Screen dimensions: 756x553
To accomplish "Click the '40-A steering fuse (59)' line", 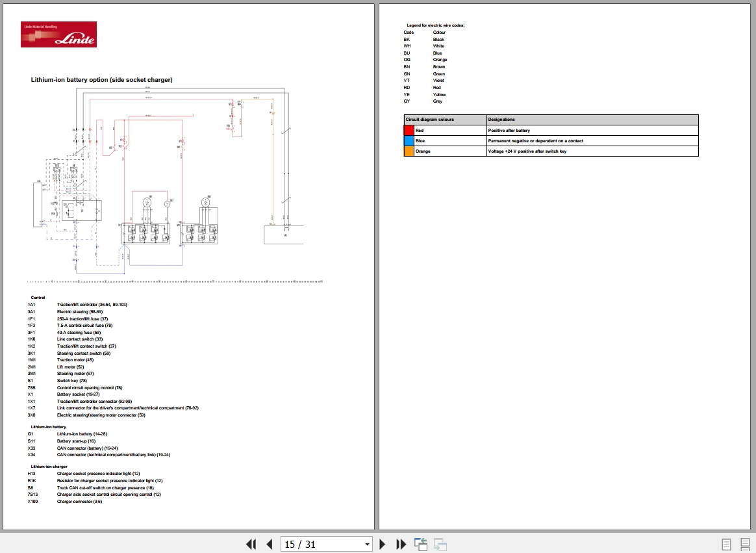I will click(79, 333).
